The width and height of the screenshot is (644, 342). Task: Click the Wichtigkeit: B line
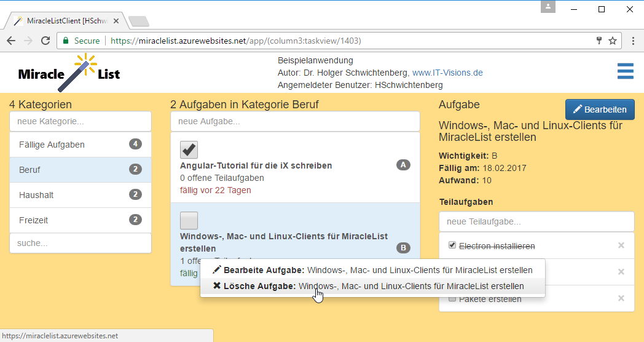[x=468, y=156]
